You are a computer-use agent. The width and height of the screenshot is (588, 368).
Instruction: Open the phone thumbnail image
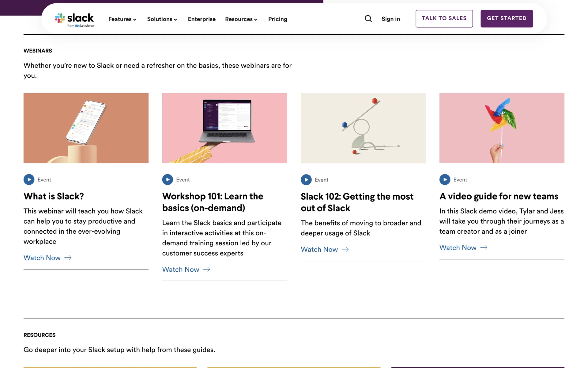86,128
